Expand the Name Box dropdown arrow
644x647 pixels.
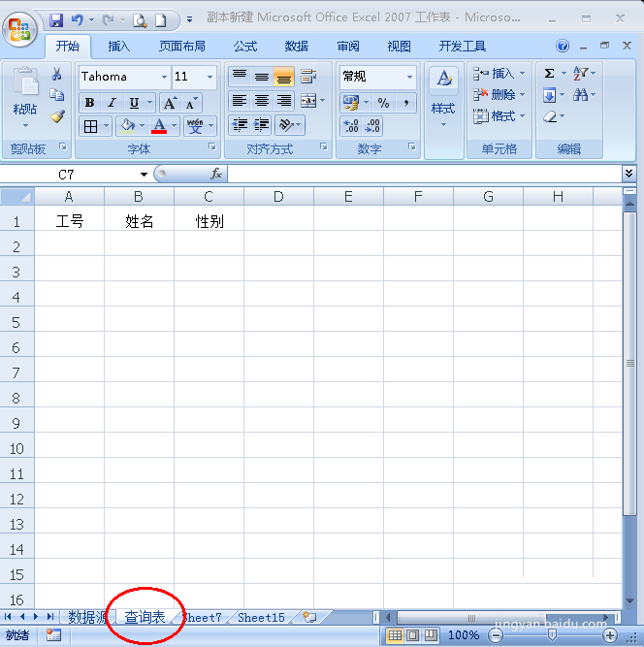144,175
